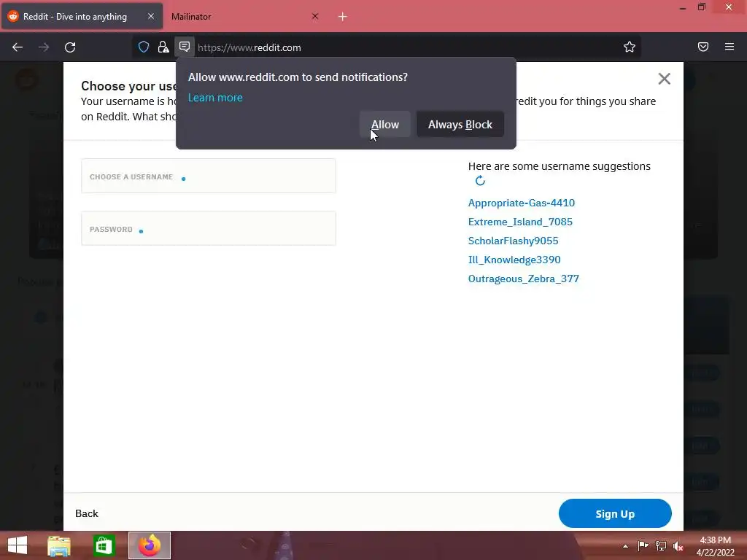Choose username Outrageous_Zebra_377
Screen dimensions: 747x560
point(523,279)
